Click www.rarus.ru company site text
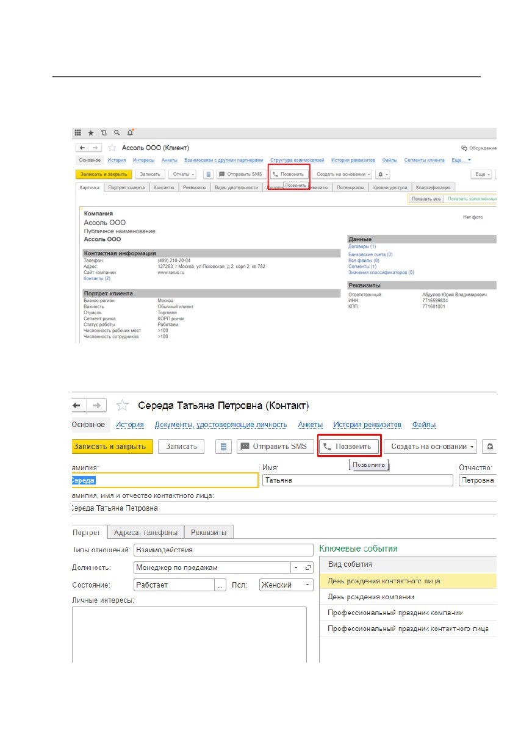532x756 pixels. click(x=171, y=273)
